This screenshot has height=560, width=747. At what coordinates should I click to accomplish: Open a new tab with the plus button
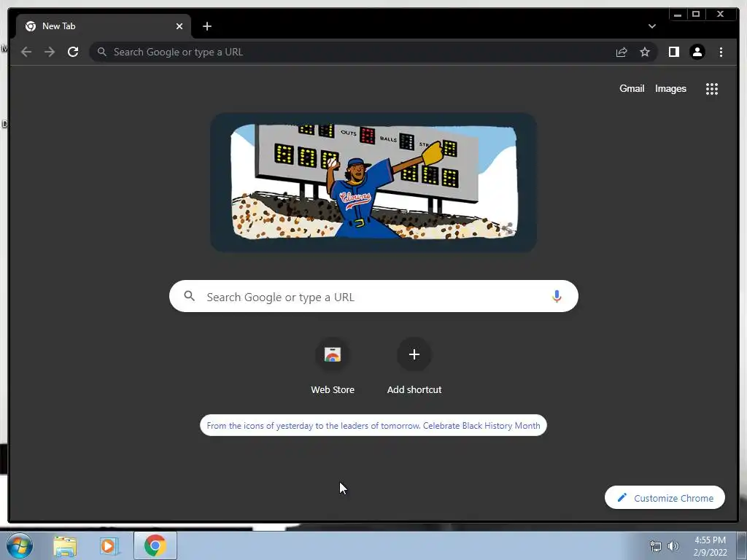(206, 26)
